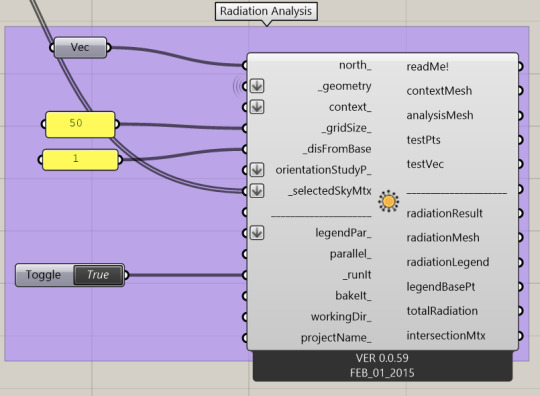Click the Radiation Analysis group label
The width and height of the screenshot is (540, 396).
tap(266, 11)
